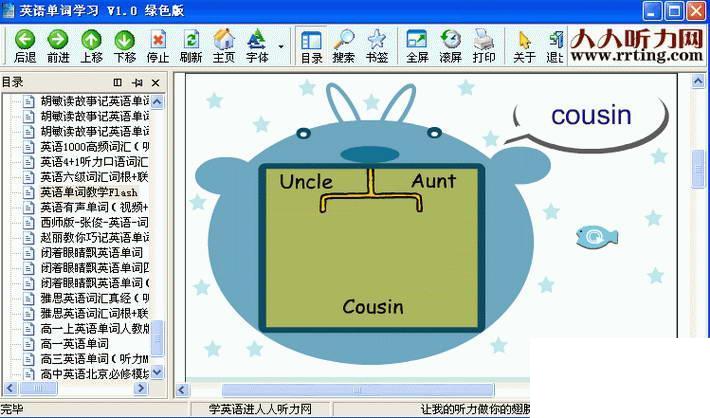This screenshot has width=710, height=418.
Task: Click the app icon in the title bar
Action: (8, 10)
